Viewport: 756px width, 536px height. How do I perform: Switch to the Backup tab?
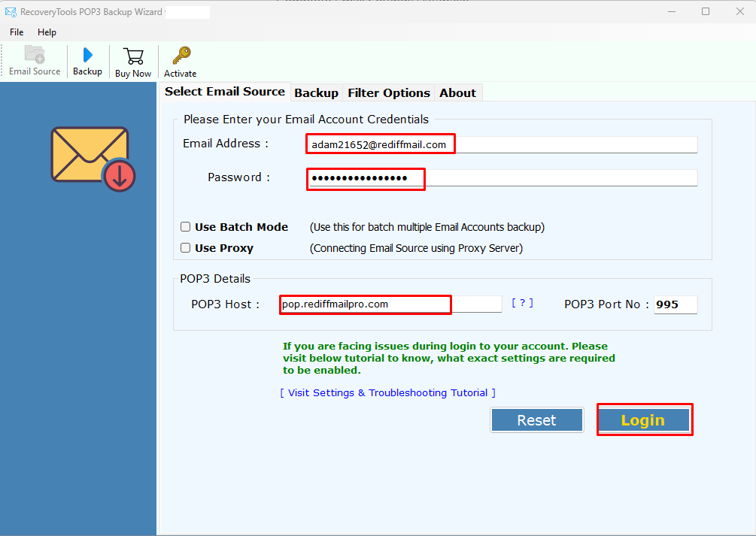click(316, 93)
